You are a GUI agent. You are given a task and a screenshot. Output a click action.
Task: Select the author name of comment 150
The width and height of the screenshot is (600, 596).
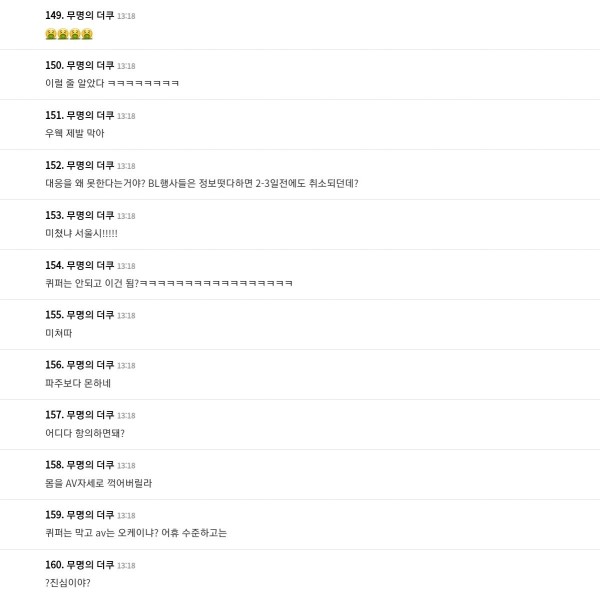90,65
